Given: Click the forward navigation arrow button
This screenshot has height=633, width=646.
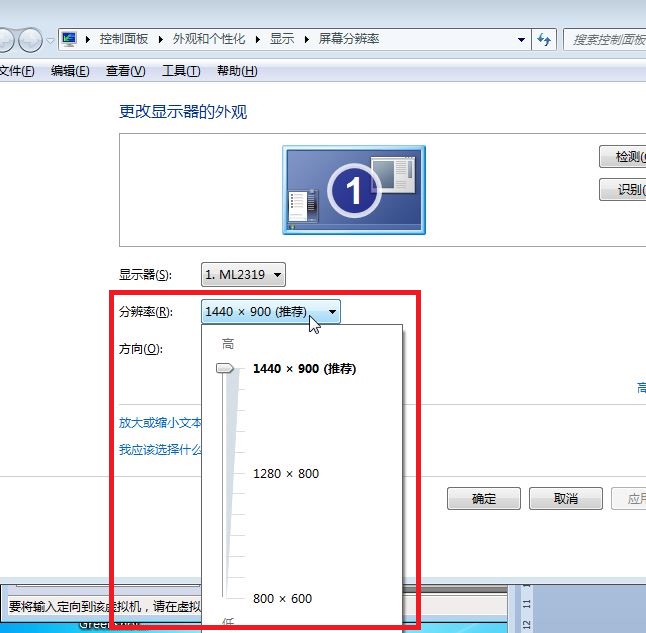Looking at the screenshot, I should pos(30,40).
